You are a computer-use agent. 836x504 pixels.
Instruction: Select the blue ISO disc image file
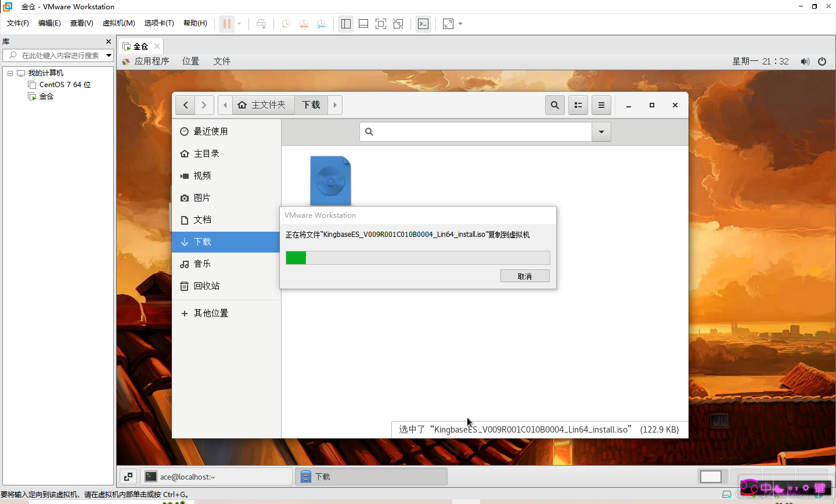330,181
